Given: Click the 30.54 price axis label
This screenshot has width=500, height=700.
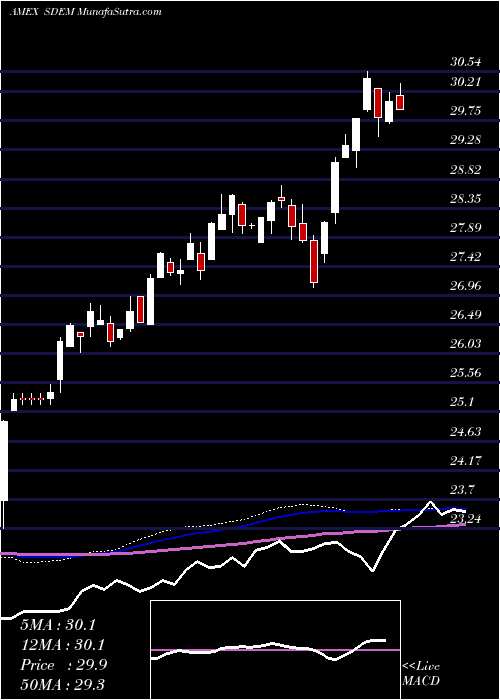Looking at the screenshot, I should (x=466, y=62).
